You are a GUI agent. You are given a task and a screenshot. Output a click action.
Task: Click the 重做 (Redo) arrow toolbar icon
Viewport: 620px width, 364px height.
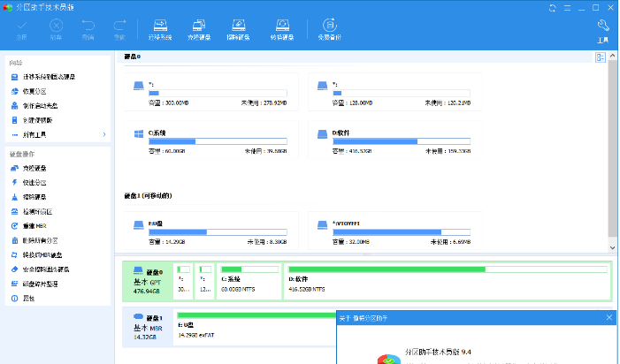pos(119,26)
